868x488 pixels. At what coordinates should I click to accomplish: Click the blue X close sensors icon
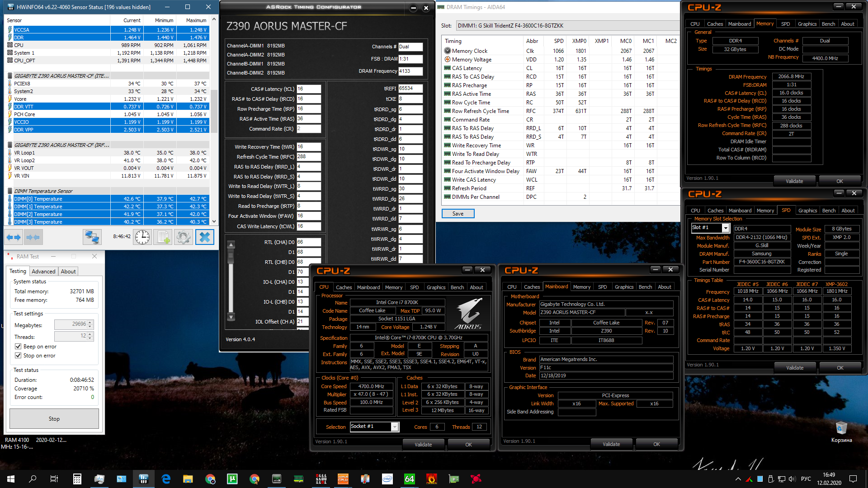coord(204,237)
